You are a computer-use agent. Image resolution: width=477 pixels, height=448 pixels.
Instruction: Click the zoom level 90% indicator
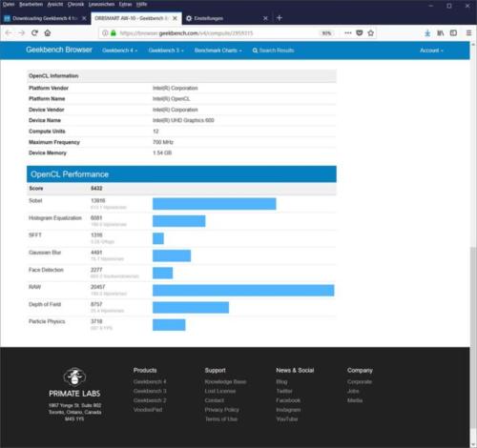click(326, 33)
